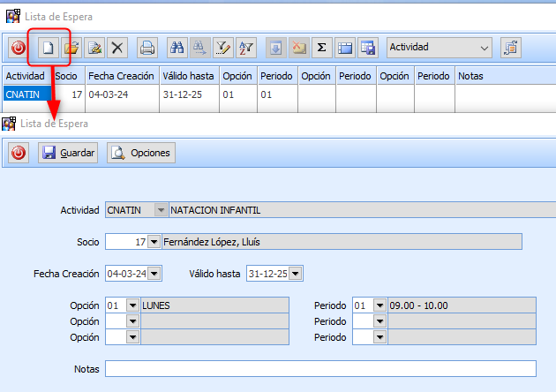Image resolution: width=556 pixels, height=392 pixels.
Task: Click the open folder icon in toolbar
Action: click(72, 47)
